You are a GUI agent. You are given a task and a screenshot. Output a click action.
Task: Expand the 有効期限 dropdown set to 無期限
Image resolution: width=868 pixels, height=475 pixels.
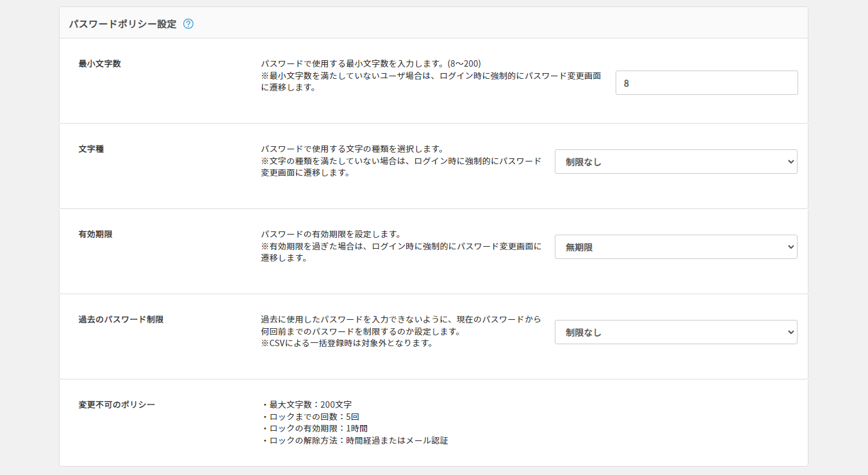pyautogui.click(x=675, y=247)
